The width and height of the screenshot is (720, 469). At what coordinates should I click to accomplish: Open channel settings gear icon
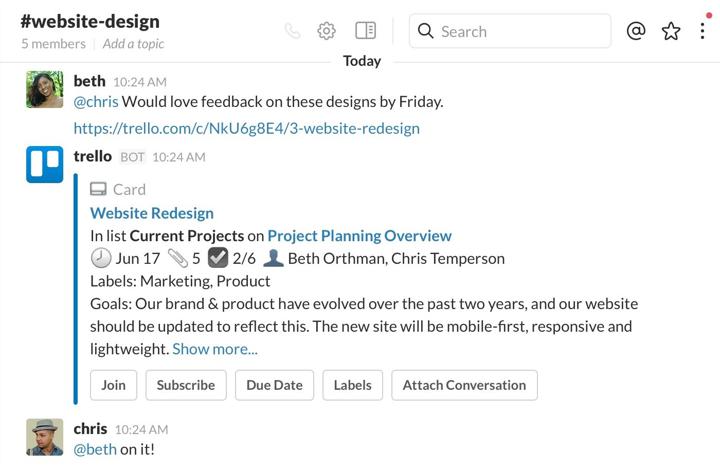click(326, 31)
